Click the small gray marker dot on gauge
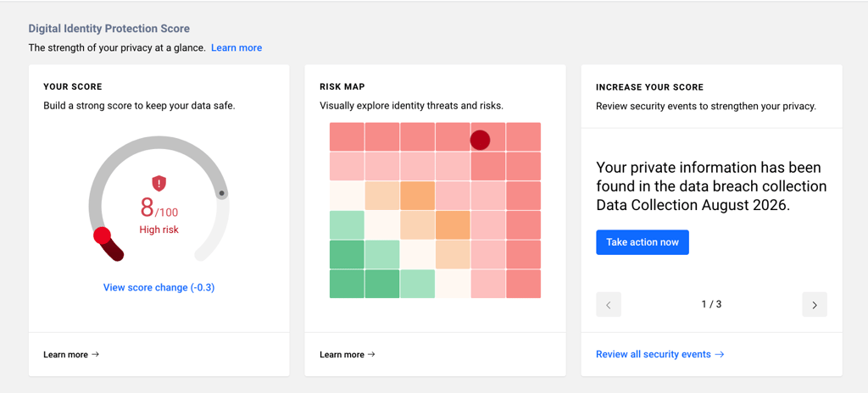Screen dimensions: 868x393 pyautogui.click(x=221, y=193)
